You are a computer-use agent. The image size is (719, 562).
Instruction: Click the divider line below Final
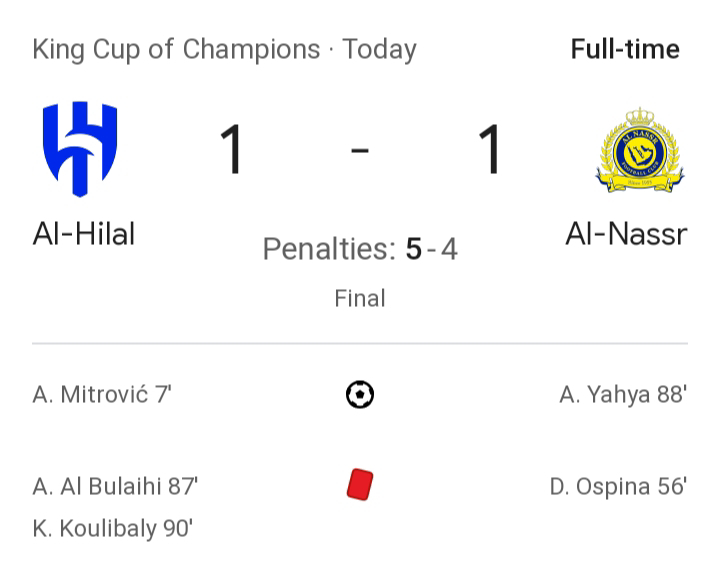click(360, 343)
